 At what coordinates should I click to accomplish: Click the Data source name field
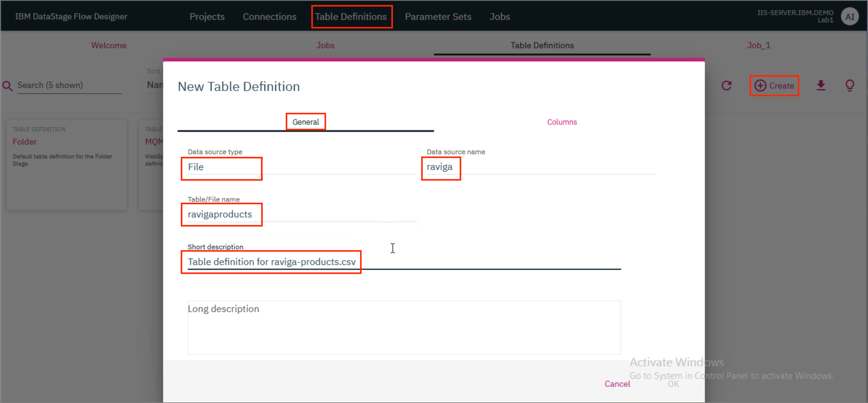(x=541, y=167)
